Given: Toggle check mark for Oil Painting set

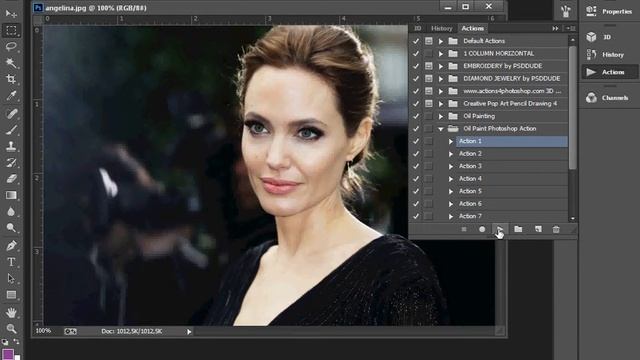Looking at the screenshot, I should pos(416,116).
